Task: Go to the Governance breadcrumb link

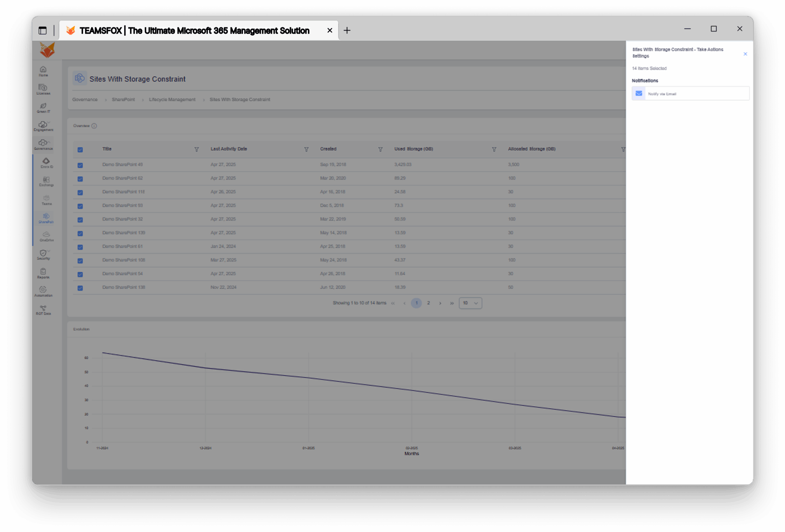Action: [x=85, y=99]
